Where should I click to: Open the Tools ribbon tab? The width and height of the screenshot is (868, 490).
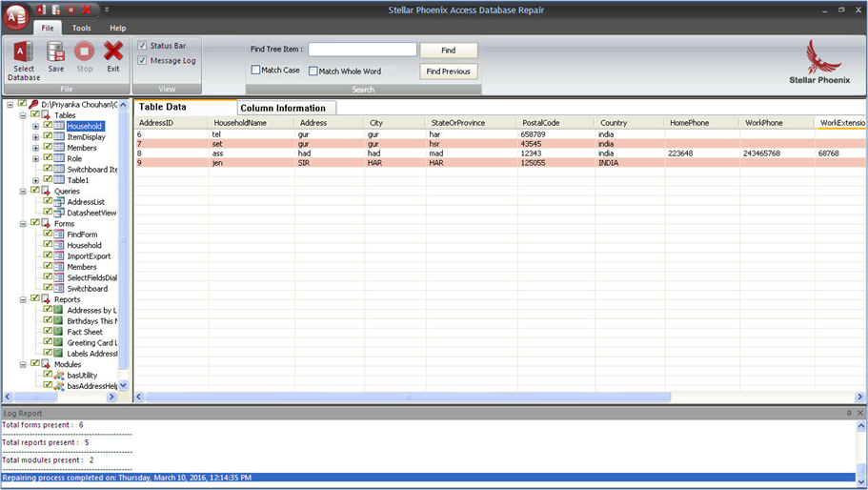81,28
